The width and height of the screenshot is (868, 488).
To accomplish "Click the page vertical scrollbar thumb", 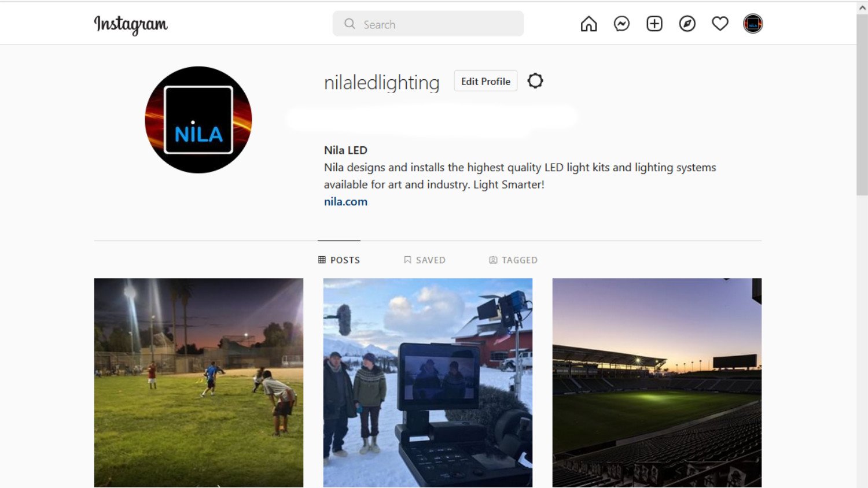I will coord(862,105).
